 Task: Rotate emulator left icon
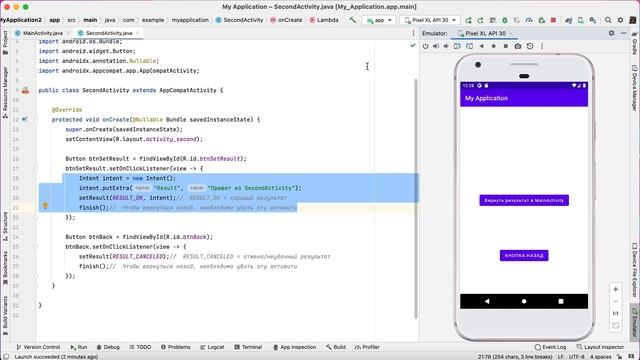point(457,46)
